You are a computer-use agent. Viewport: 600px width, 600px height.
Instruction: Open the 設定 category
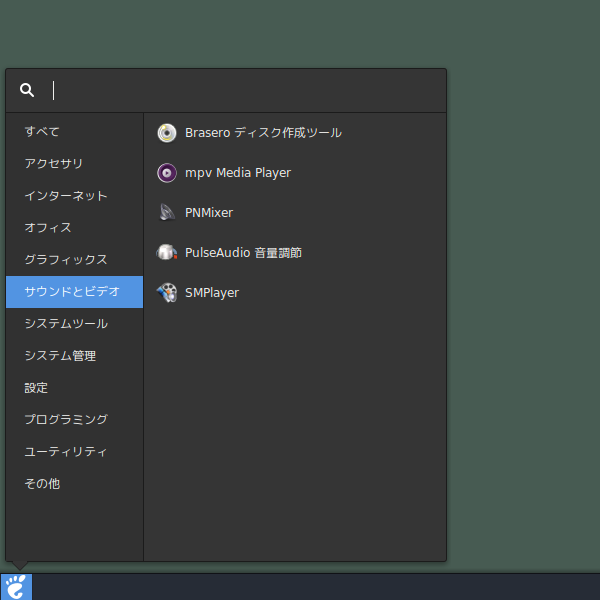tap(75, 388)
